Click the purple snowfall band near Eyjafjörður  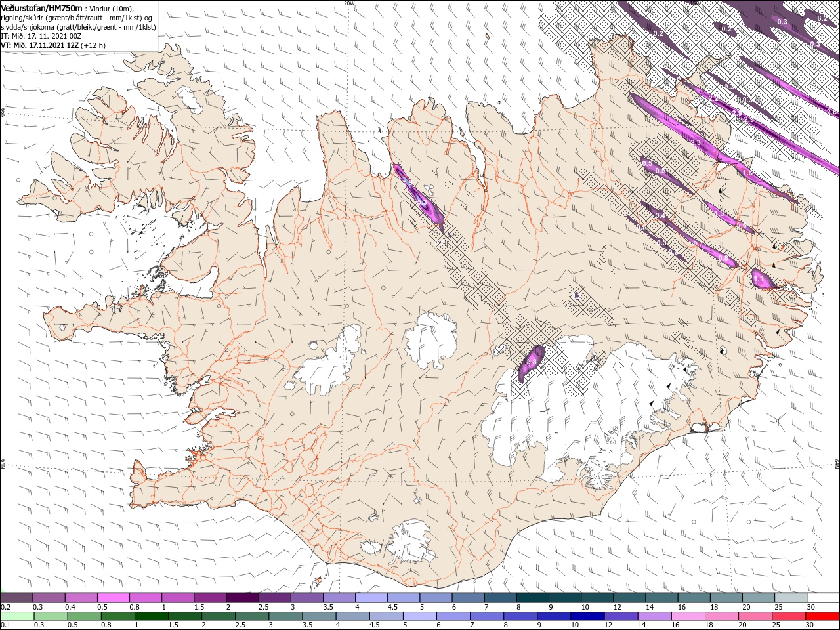[x=419, y=199]
